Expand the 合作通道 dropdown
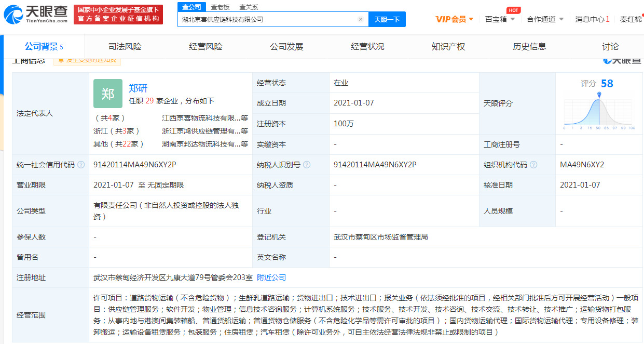The width and height of the screenshot is (644, 344). click(545, 19)
